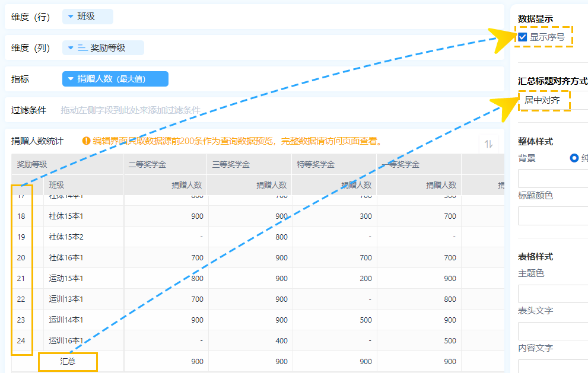Image resolution: width=588 pixels, height=373 pixels.
Task: Click the 三等奖学金 column header
Action: point(231,164)
